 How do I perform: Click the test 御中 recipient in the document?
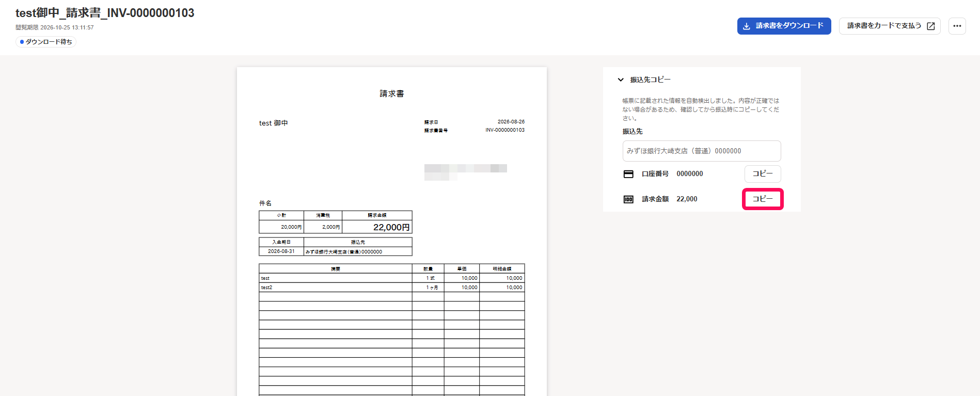274,123
